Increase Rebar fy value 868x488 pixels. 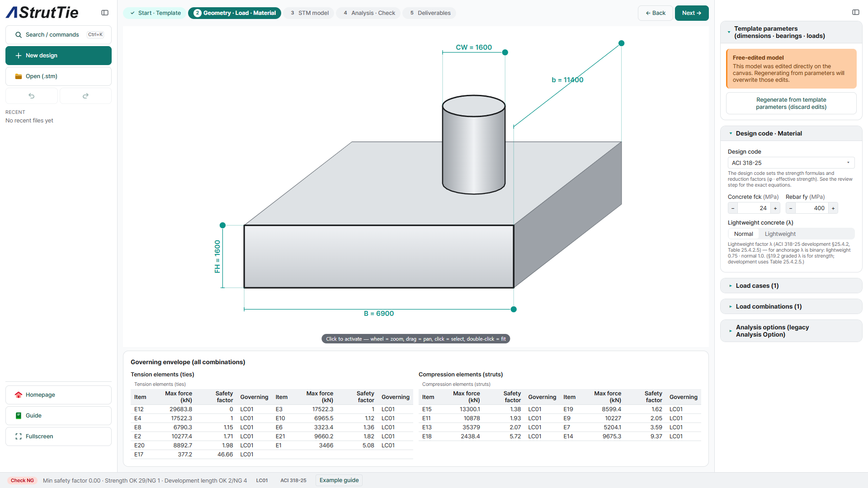point(833,208)
